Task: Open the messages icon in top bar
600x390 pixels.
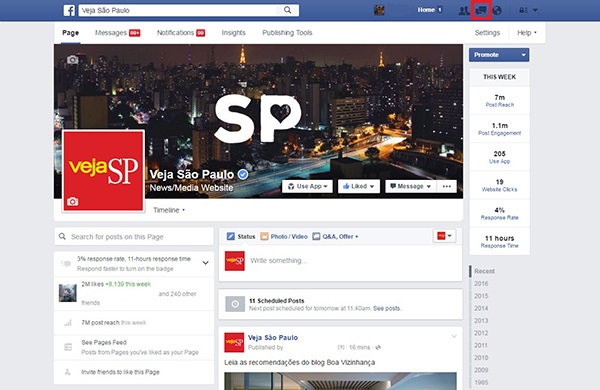Action: point(481,10)
